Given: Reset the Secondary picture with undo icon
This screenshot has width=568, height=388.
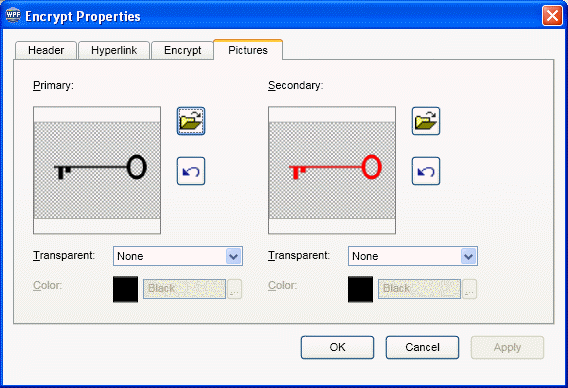Looking at the screenshot, I should tap(426, 171).
